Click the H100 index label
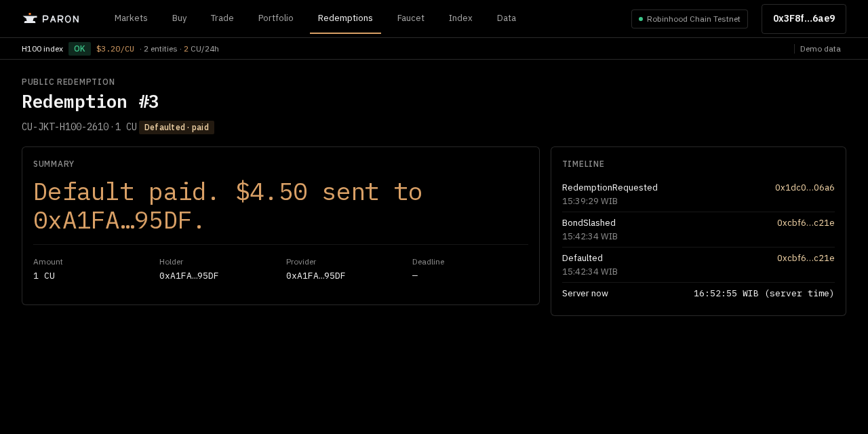Image resolution: width=868 pixels, height=434 pixels. tap(42, 49)
